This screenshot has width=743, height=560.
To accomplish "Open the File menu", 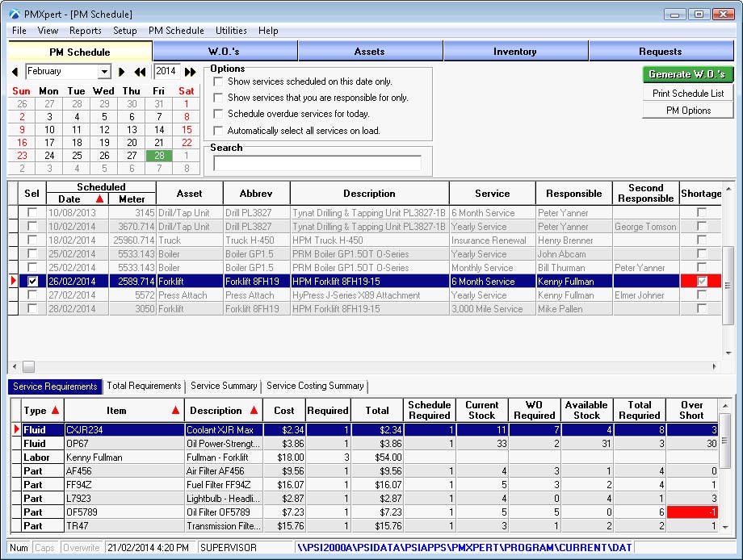I will pyautogui.click(x=19, y=31).
